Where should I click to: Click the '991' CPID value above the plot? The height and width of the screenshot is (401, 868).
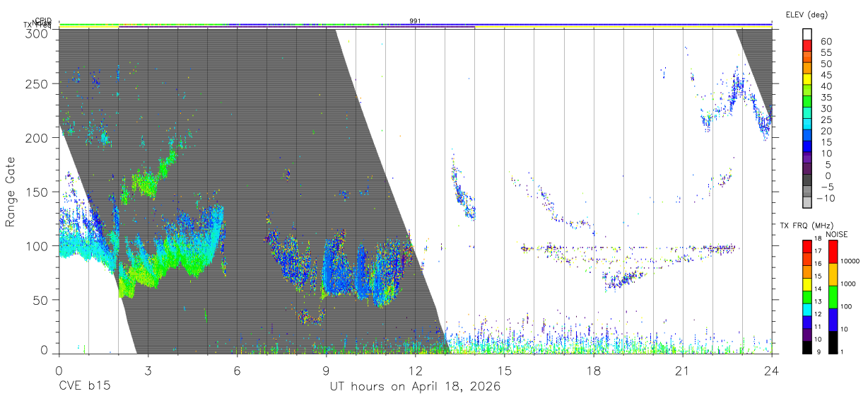click(x=416, y=21)
